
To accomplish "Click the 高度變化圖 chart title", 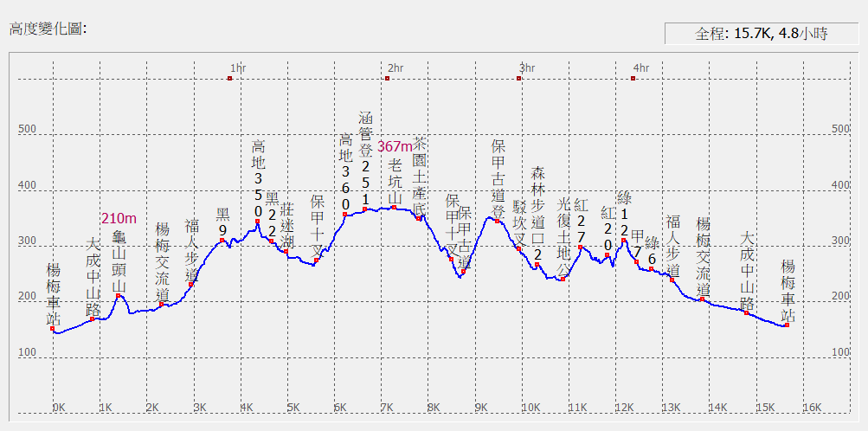I will (x=48, y=29).
